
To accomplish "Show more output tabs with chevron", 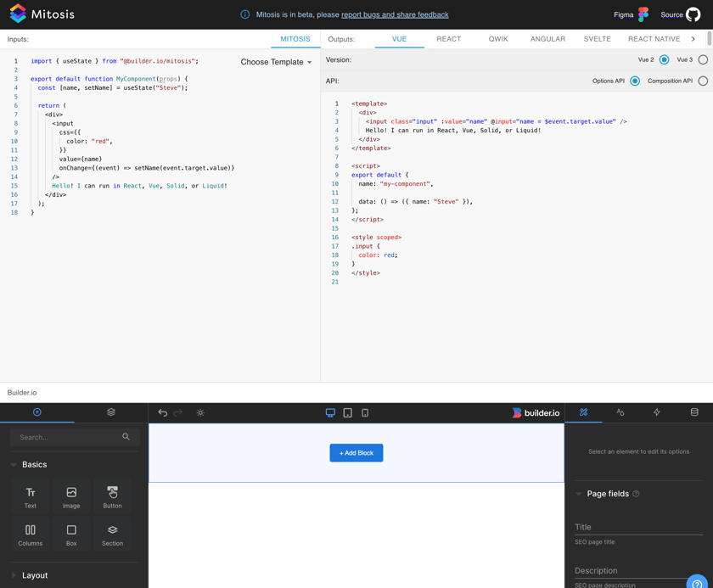I will pos(693,39).
